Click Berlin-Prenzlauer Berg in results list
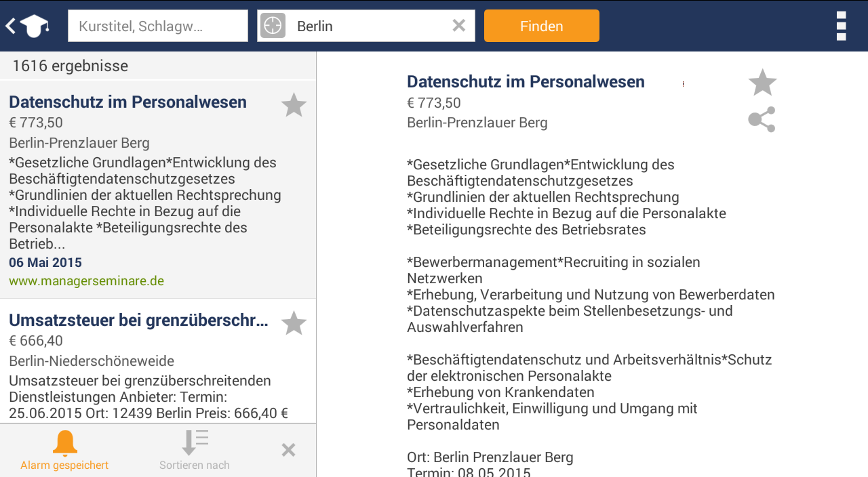Image resolution: width=868 pixels, height=477 pixels. click(x=79, y=143)
